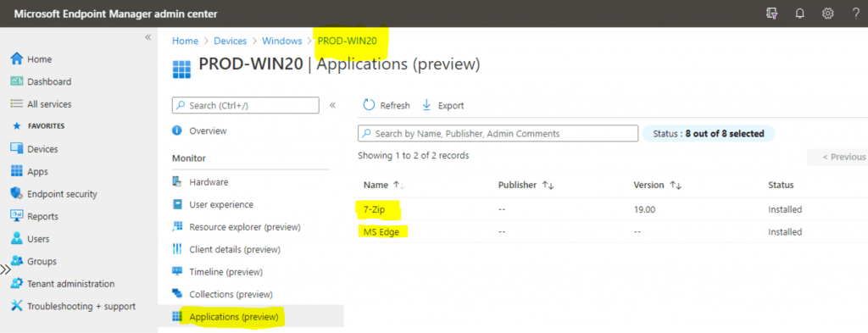868x333 pixels.
Task: Click the Timeline icon
Action: 177,272
